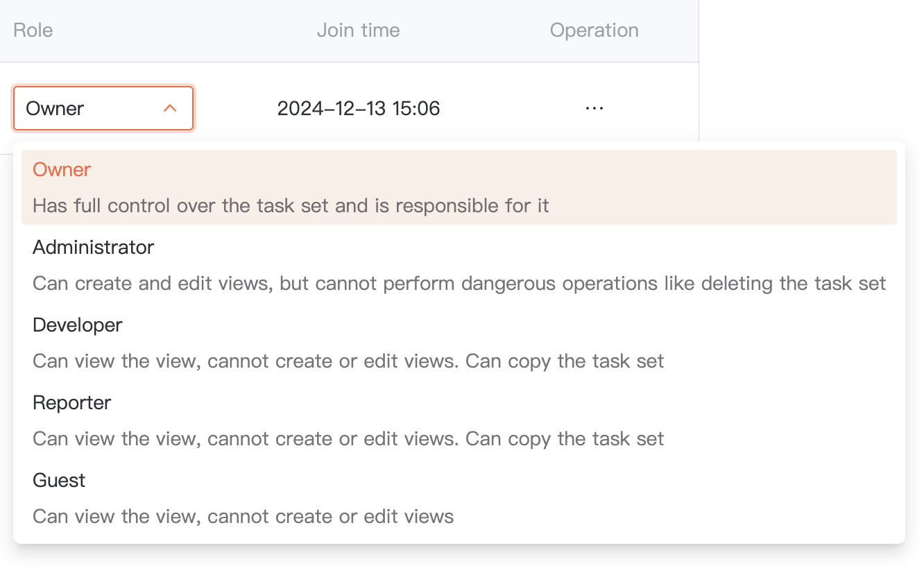The width and height of the screenshot is (924, 566).
Task: Select the Guest role option
Action: click(x=59, y=481)
